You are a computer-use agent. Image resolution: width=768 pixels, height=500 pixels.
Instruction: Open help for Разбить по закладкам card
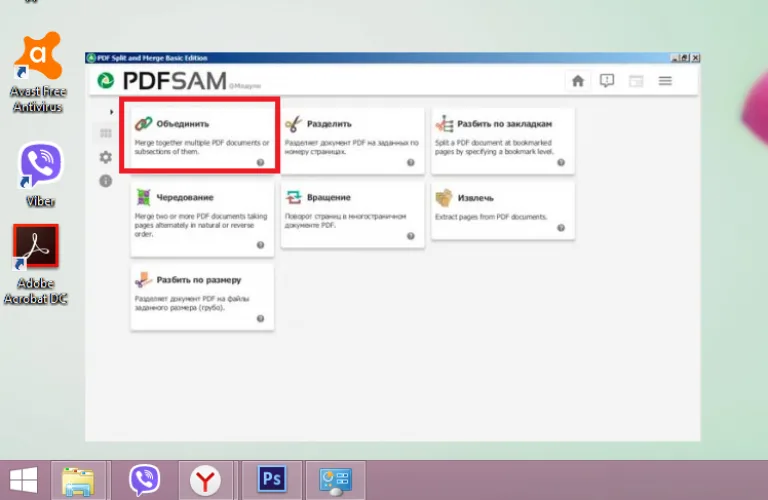click(561, 163)
